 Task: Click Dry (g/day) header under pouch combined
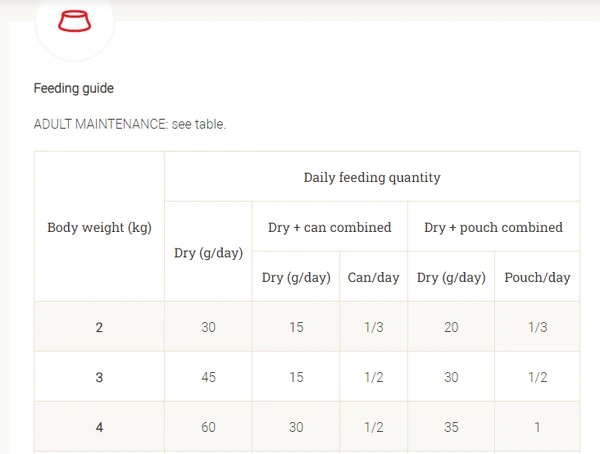pyautogui.click(x=451, y=277)
